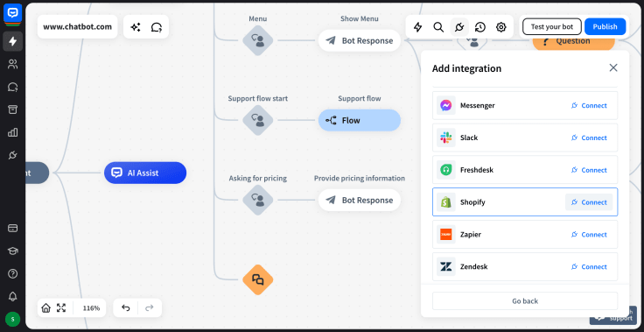This screenshot has width=644, height=332.
Task: Click the lightning bolt toolbar icon
Action: [x=417, y=27]
